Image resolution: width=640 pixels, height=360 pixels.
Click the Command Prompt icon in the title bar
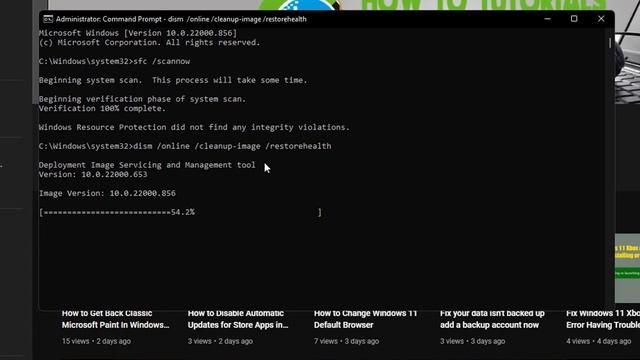coord(48,19)
